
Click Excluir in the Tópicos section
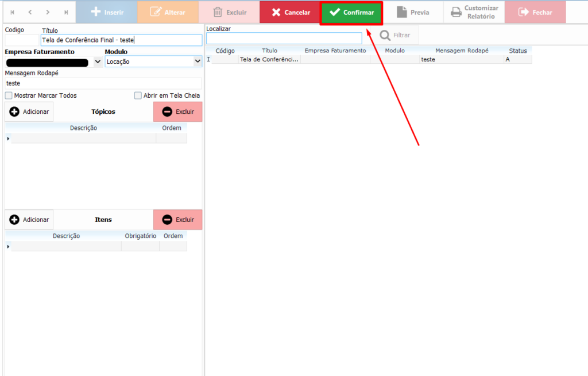click(178, 112)
